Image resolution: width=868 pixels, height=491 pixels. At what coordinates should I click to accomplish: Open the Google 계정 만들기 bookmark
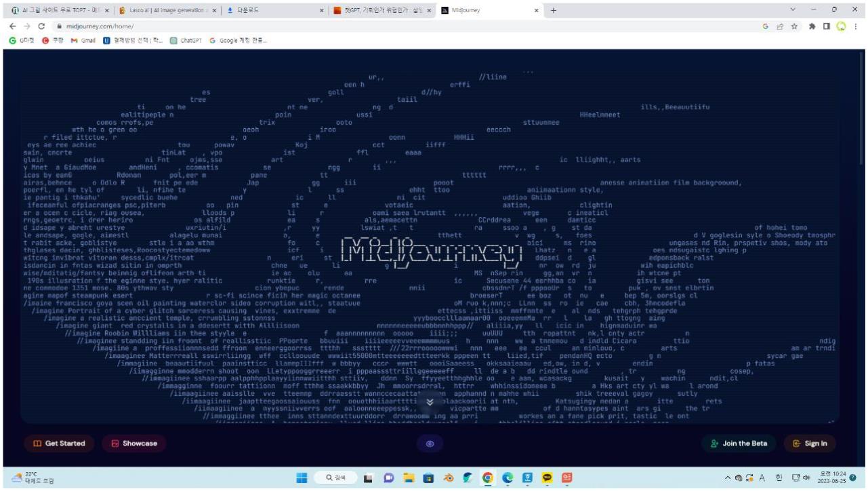238,41
